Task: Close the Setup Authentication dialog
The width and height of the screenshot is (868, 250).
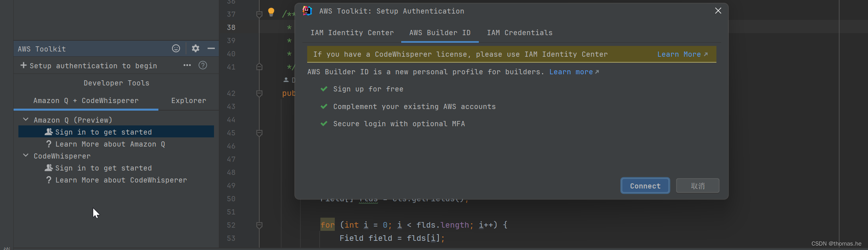Action: click(x=718, y=11)
